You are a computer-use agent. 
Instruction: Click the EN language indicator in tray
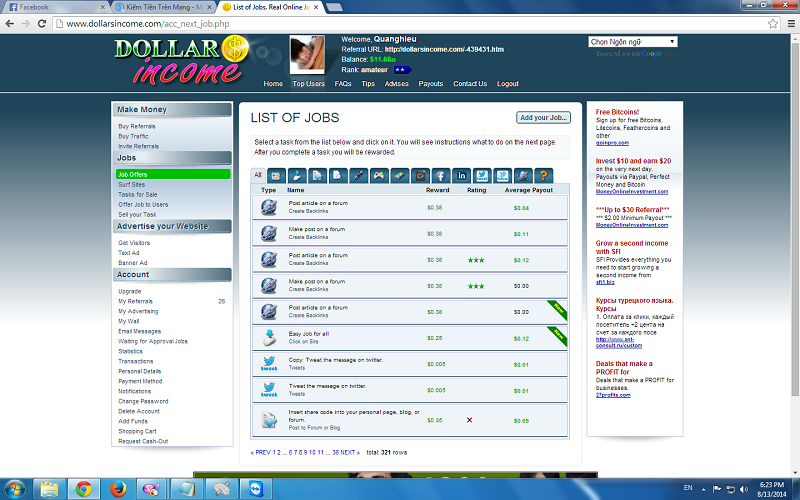(x=688, y=488)
